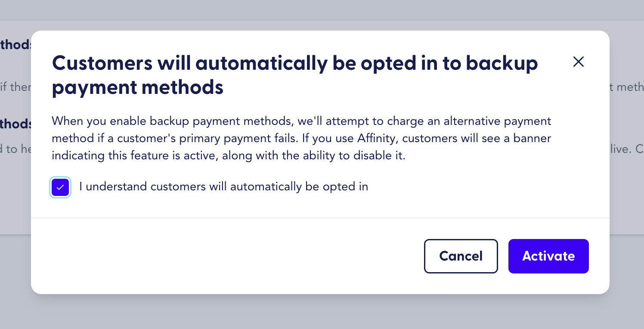
Task: Click the dialog title about backup payment methods
Action: click(295, 75)
